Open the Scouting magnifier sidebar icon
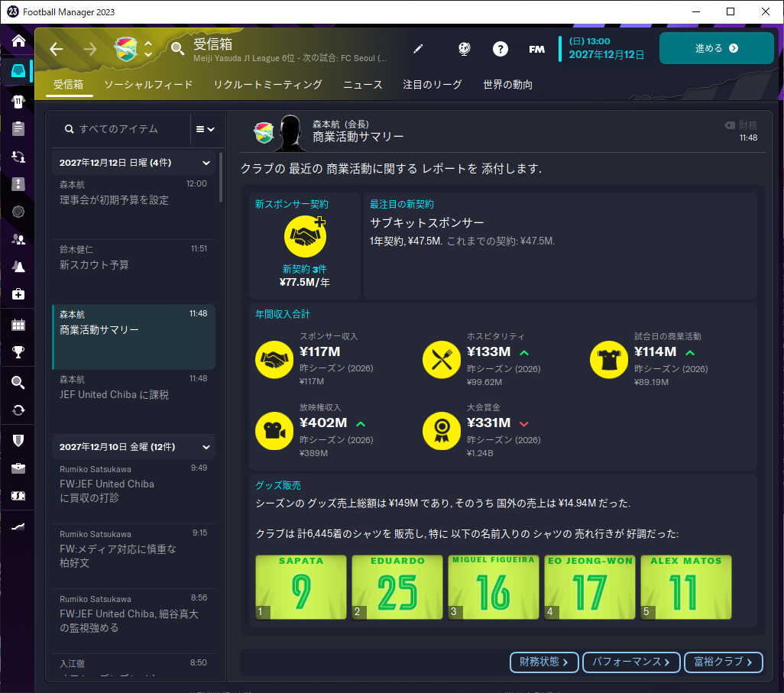The height and width of the screenshot is (693, 784). pyautogui.click(x=18, y=383)
